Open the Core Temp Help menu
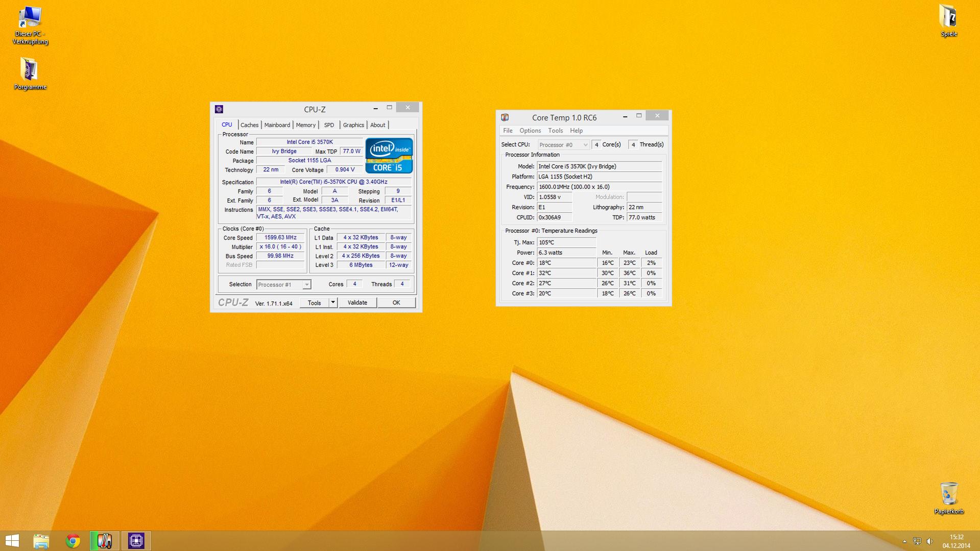This screenshot has width=980, height=551. coord(576,131)
